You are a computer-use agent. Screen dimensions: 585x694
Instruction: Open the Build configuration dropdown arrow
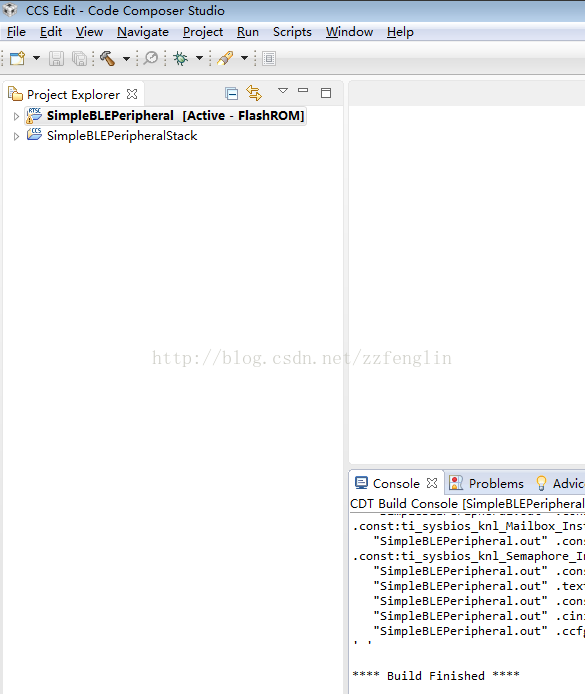[x=126, y=58]
